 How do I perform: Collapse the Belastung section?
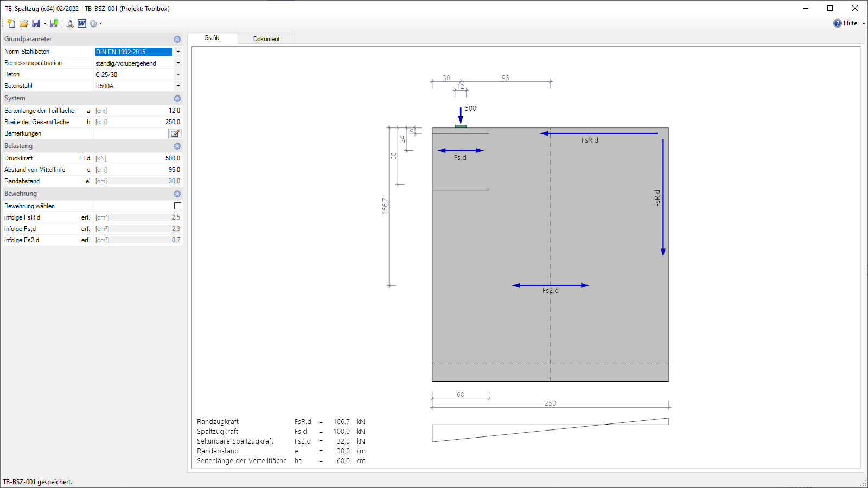click(177, 146)
